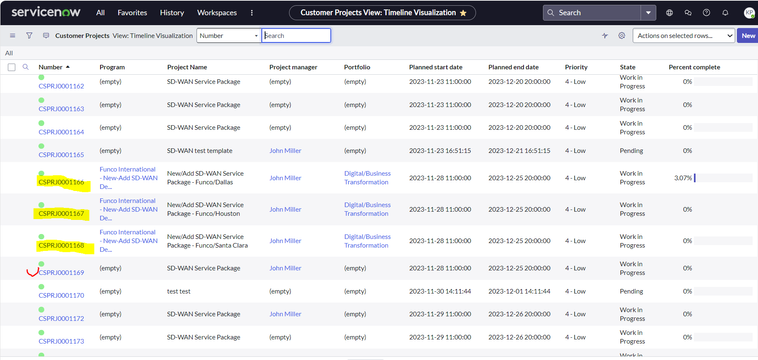Click the '2023-11-30 14:11:44' start date
The image size is (758, 360).
tap(440, 291)
